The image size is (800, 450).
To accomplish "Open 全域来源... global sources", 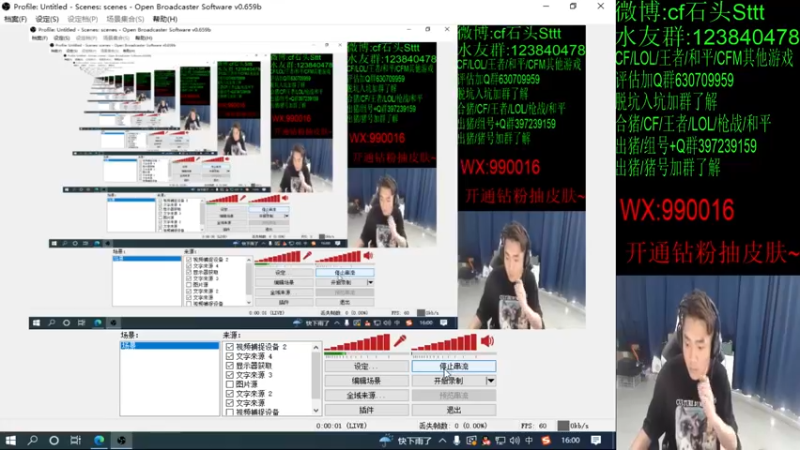I will pyautogui.click(x=366, y=395).
